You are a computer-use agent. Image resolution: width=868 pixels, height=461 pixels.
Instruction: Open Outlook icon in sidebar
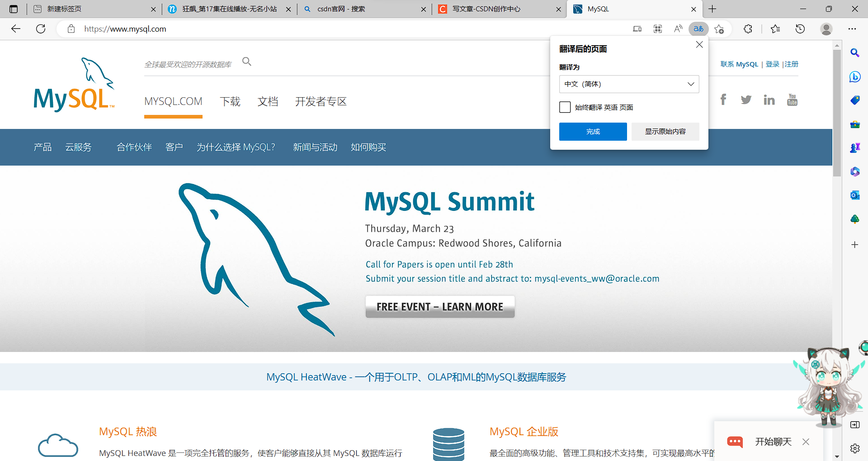[855, 195]
